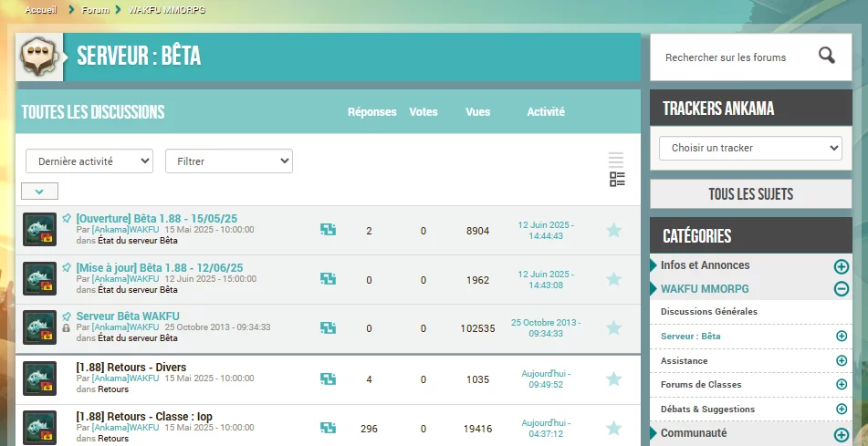This screenshot has height=446, width=868.
Task: Click Vues column header
Action: tap(477, 112)
